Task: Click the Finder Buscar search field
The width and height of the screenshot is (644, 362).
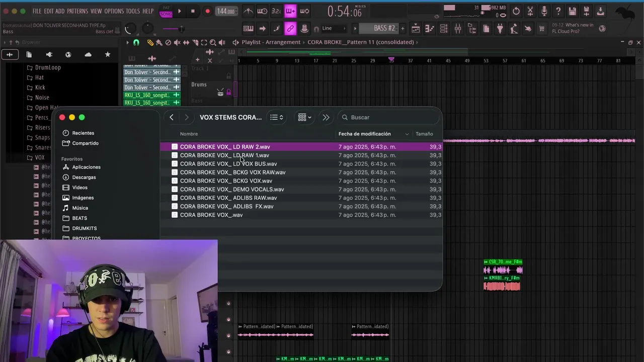Action: click(389, 117)
